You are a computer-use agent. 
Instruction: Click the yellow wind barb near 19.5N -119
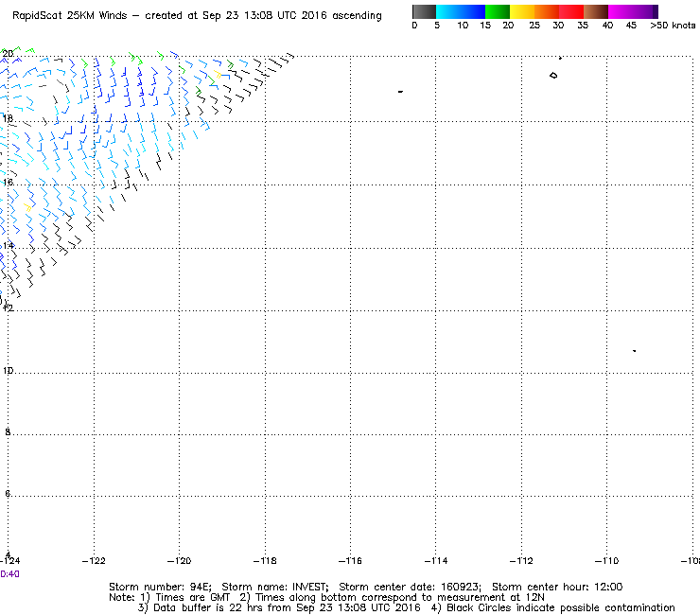point(218,74)
